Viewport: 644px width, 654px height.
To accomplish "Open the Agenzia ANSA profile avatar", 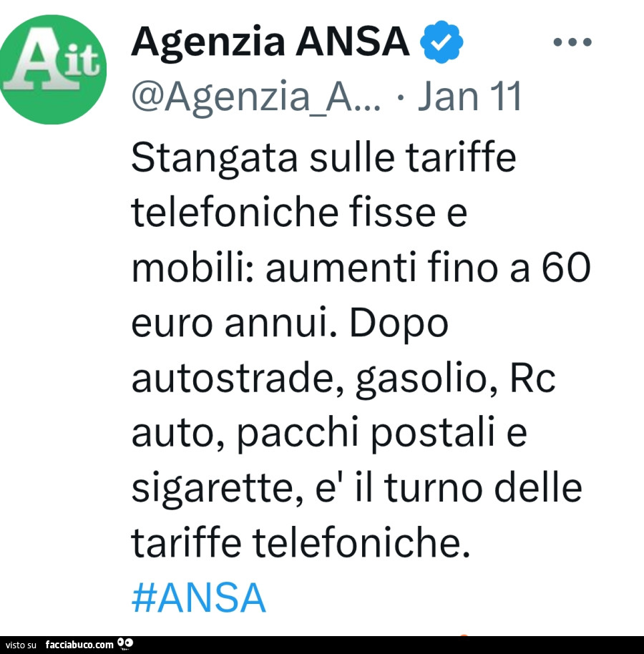I will click(x=52, y=69).
